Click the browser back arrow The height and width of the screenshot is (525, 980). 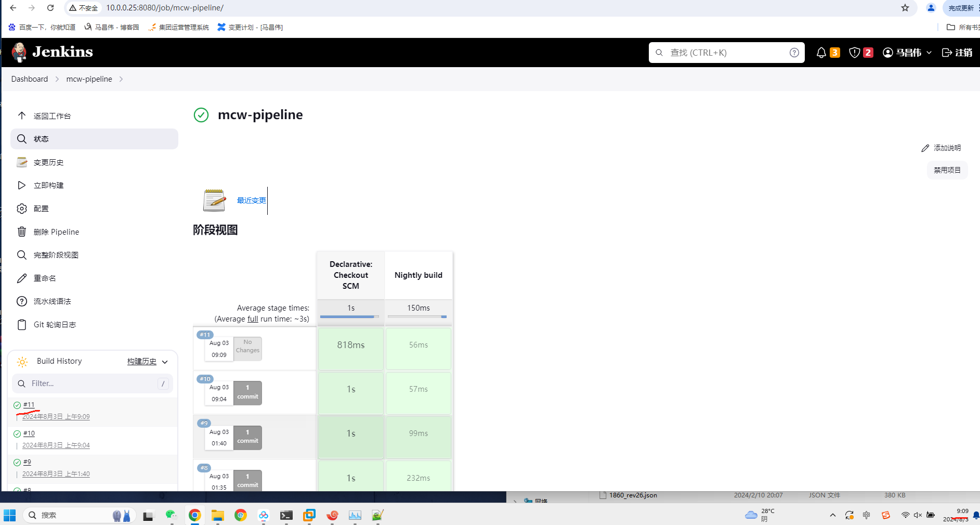(x=13, y=8)
